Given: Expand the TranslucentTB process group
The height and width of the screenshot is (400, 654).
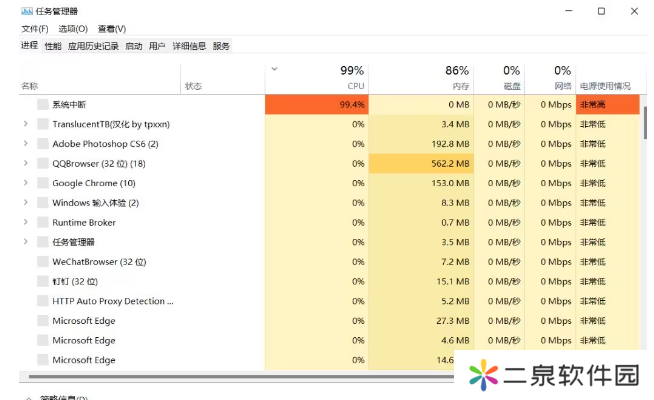Looking at the screenshot, I should [26, 124].
